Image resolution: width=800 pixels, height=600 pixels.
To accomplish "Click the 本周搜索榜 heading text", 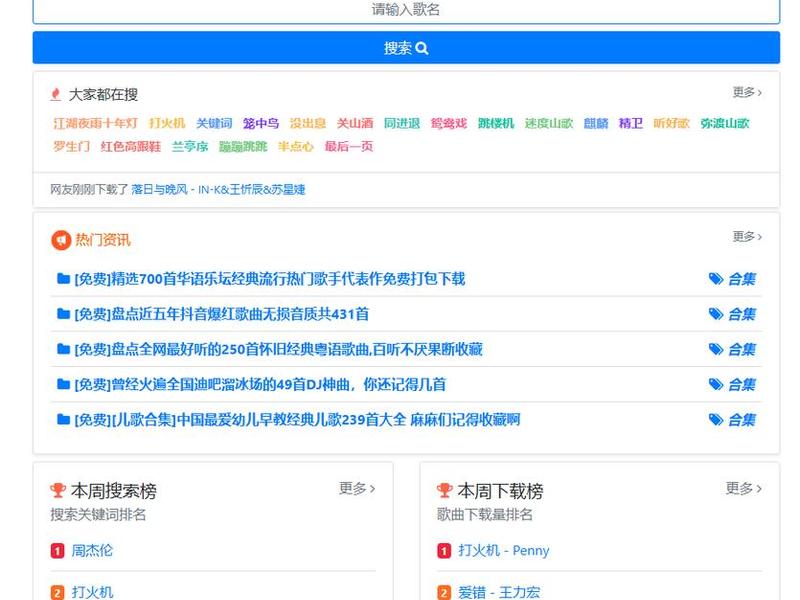I will [114, 491].
